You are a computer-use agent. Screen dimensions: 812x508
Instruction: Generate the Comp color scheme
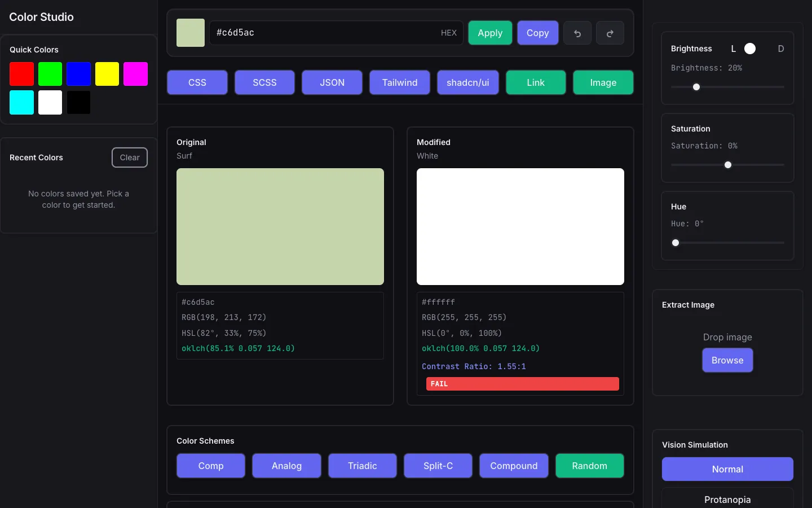click(x=211, y=466)
